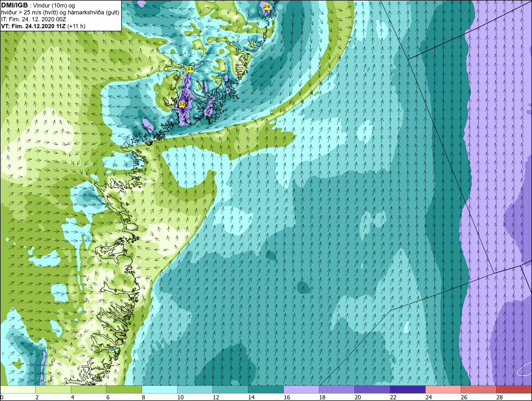Pick the lavender 16–18 m/s legend swatch
Viewport: 532px width, 401px height.
coord(301,389)
